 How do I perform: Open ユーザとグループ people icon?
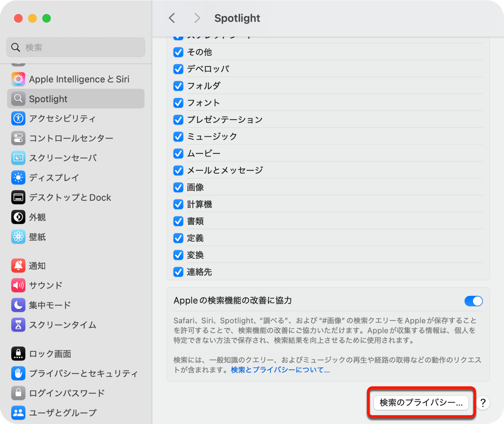(x=18, y=413)
